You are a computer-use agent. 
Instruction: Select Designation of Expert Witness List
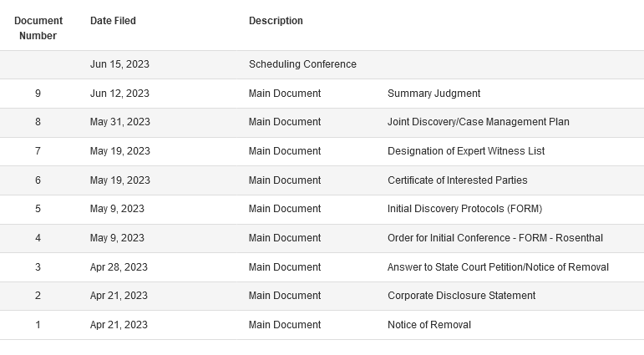coord(466,151)
